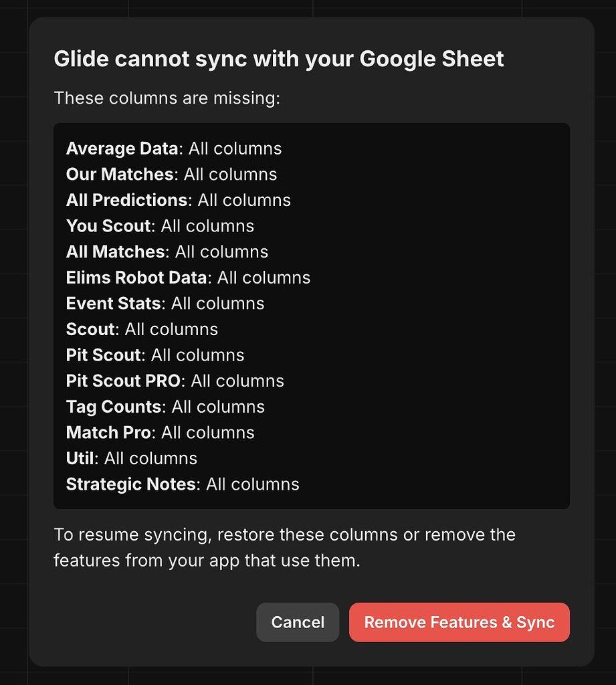Click the dialog title text
Image resolution: width=616 pixels, height=685 pixels.
[278, 59]
